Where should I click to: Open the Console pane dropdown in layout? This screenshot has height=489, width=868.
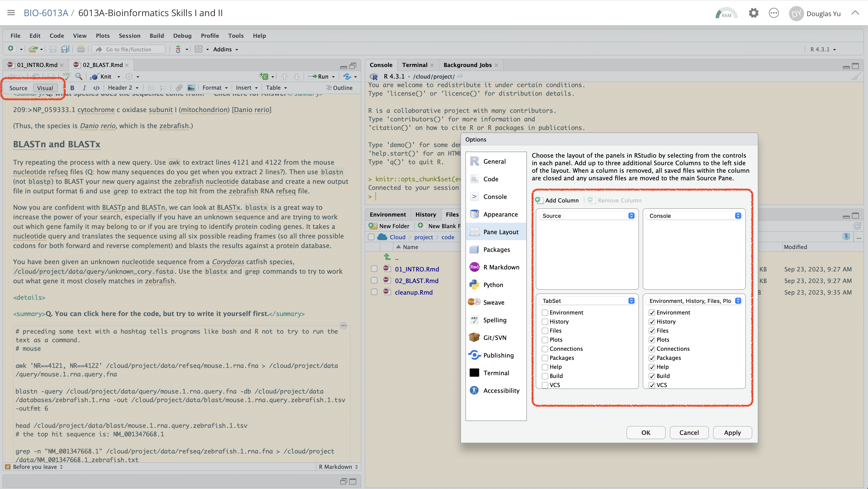[x=694, y=216]
